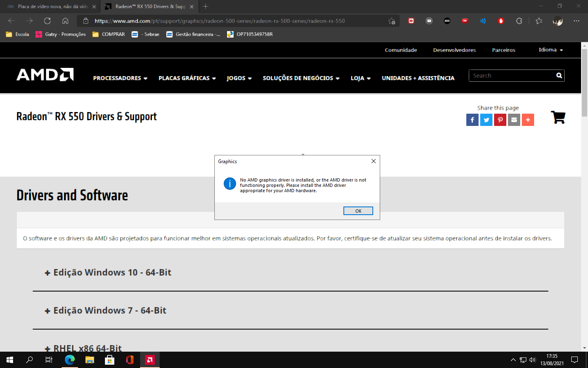Open Escola bookmark folder
588x368 pixels.
(18, 34)
